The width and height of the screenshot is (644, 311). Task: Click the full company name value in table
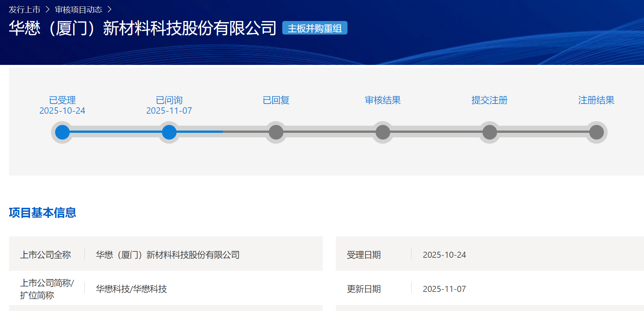[168, 255]
